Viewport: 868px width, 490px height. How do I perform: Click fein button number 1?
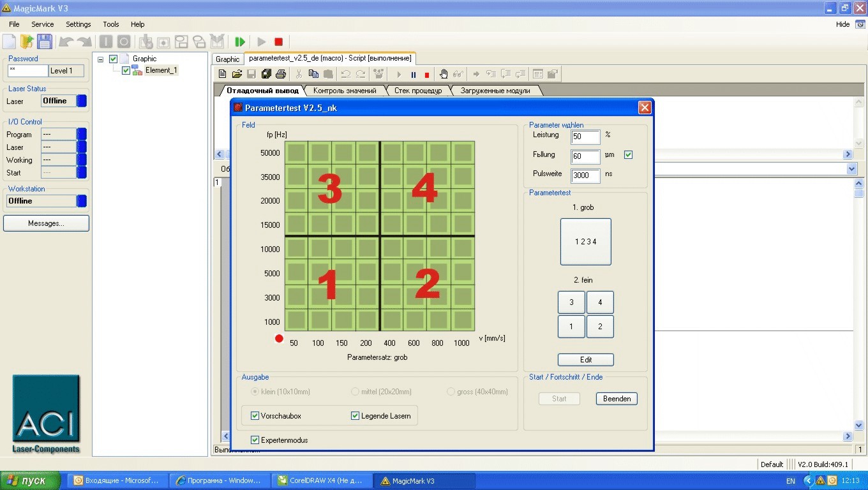[x=571, y=327]
